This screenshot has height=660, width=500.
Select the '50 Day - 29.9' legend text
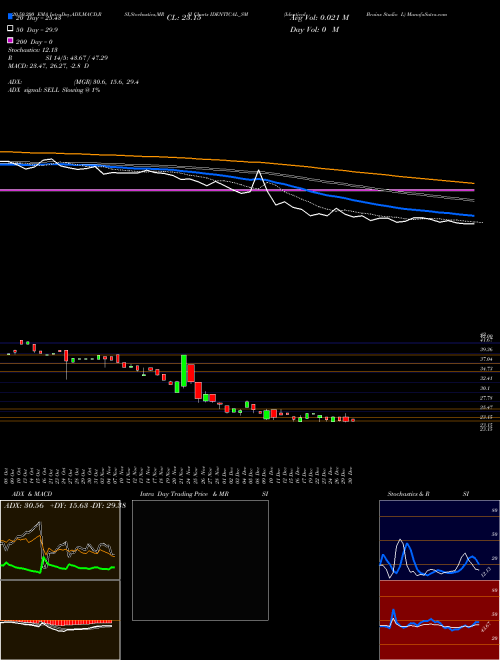point(37,30)
